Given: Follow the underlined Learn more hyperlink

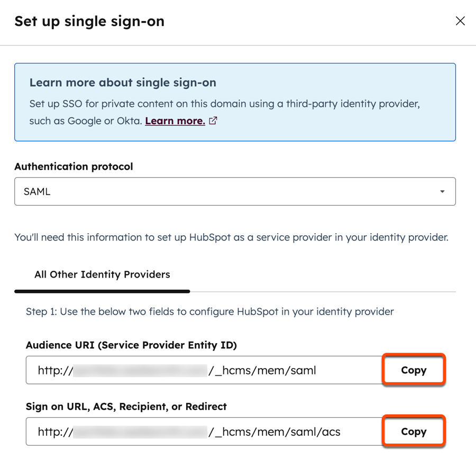Looking at the screenshot, I should pos(175,121).
